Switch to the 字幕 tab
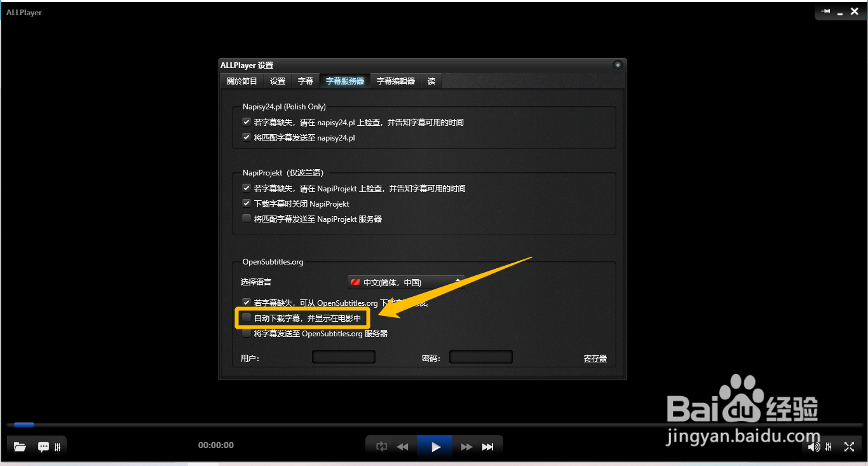Viewport: 868px width, 466px height. 306,81
